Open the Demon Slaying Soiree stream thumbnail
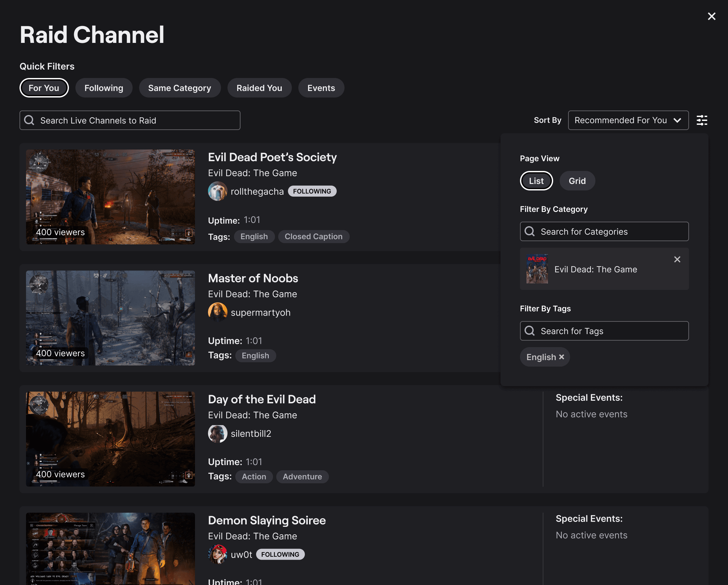This screenshot has width=728, height=585. click(110, 549)
